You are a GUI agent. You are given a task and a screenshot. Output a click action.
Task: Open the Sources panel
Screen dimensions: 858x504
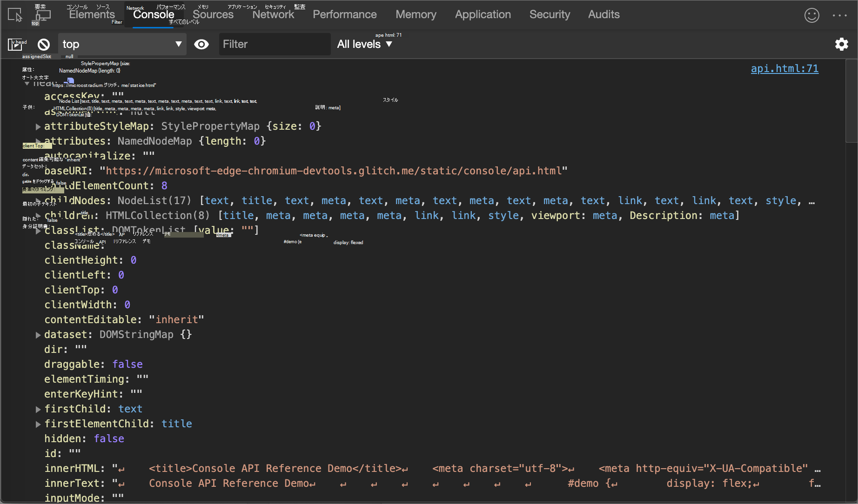coord(213,14)
